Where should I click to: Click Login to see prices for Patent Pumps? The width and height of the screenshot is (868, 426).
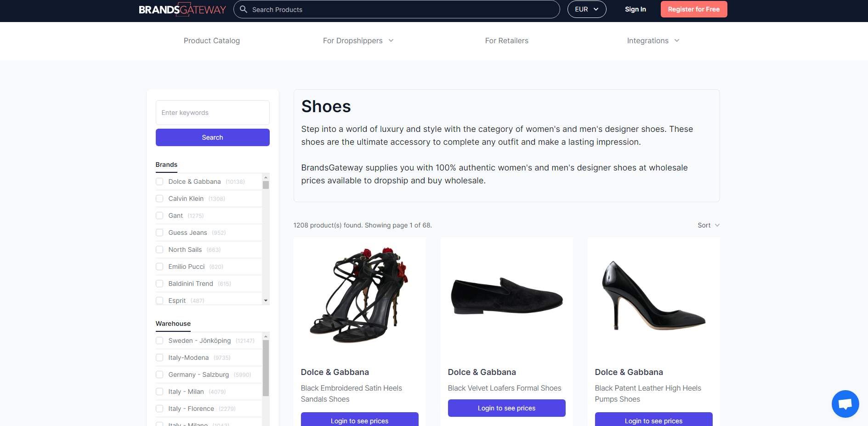pos(654,419)
